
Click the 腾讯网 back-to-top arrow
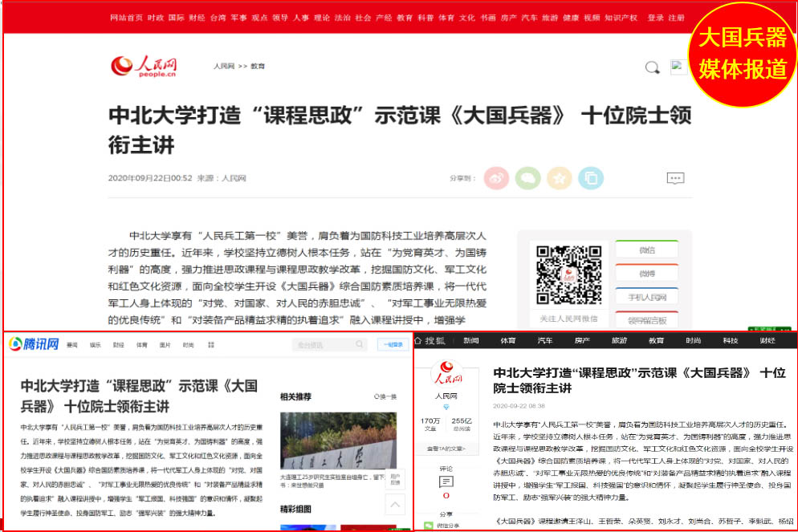click(x=395, y=505)
